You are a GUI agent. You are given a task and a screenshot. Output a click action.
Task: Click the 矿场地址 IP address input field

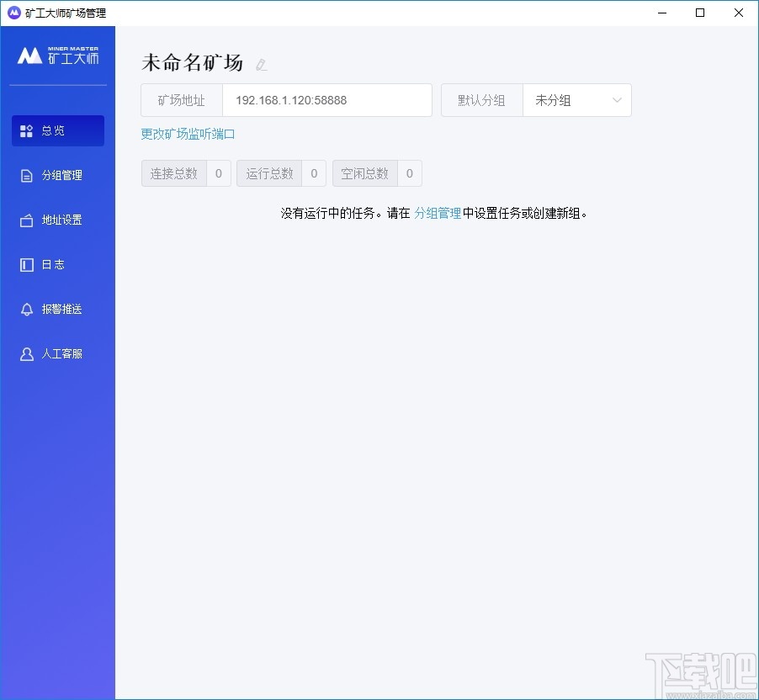click(328, 100)
